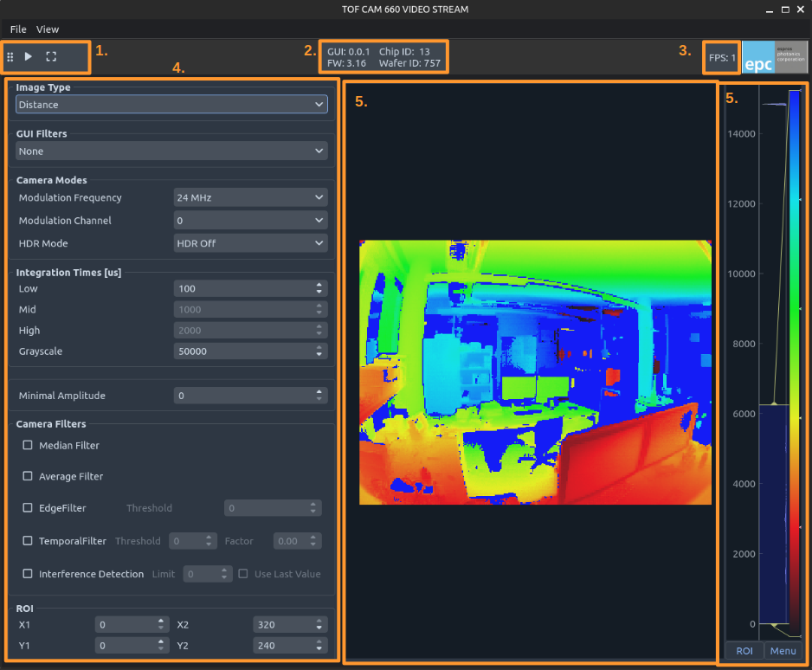Open the File menu

click(18, 29)
